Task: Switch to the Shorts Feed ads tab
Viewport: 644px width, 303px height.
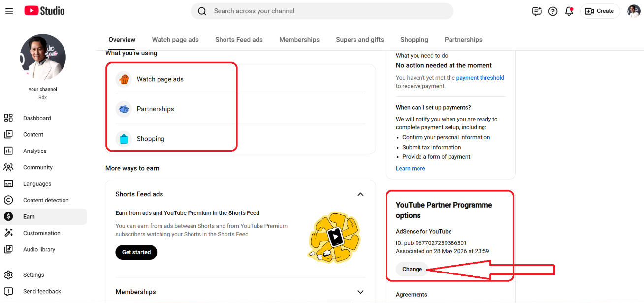Action: [239, 40]
